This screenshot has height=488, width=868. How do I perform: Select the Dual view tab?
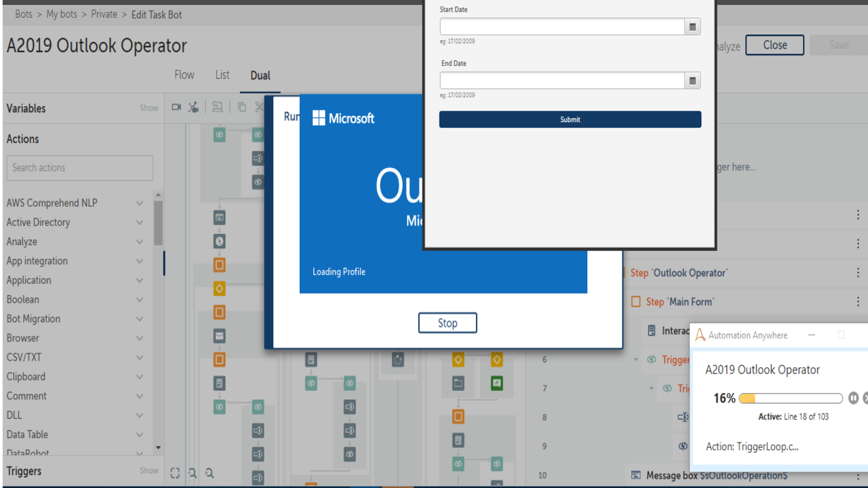(260, 76)
